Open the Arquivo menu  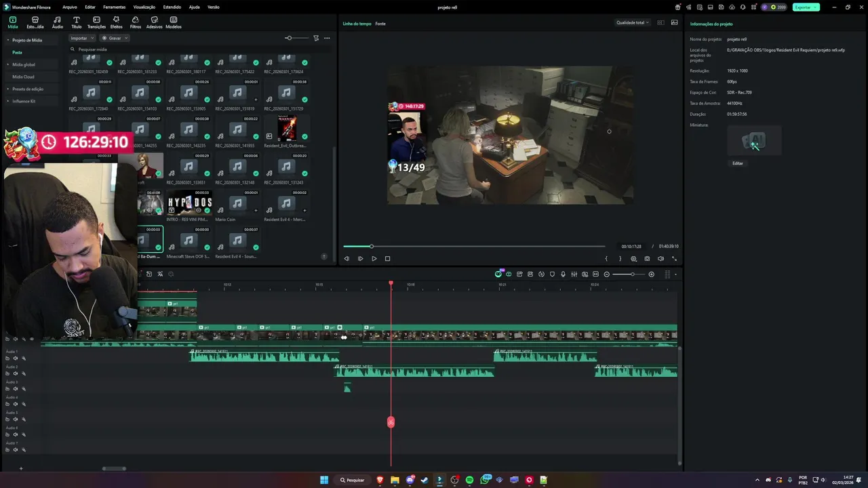(x=69, y=7)
